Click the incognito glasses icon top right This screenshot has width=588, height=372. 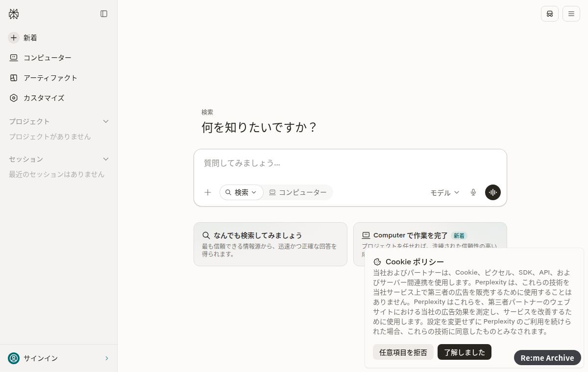(x=550, y=14)
